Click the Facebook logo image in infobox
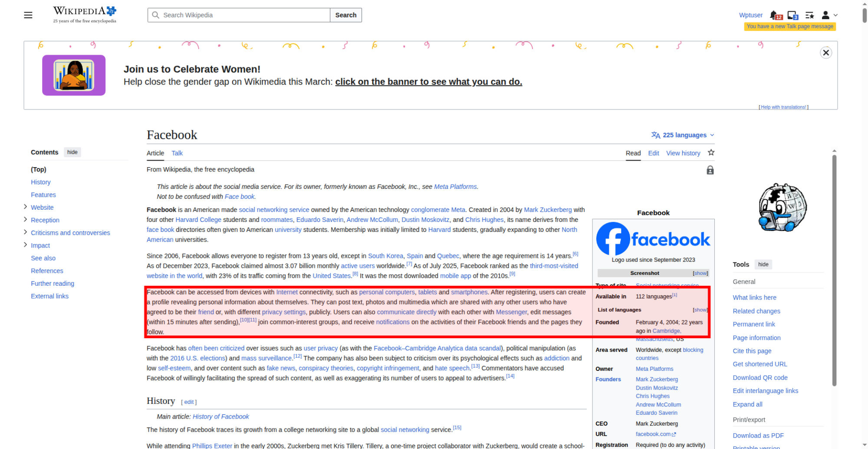 pyautogui.click(x=653, y=239)
